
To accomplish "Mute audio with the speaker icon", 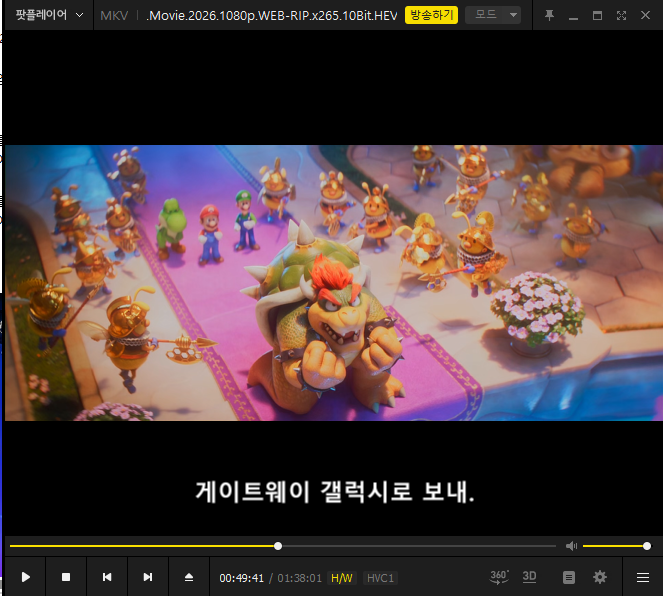I will 571,546.
